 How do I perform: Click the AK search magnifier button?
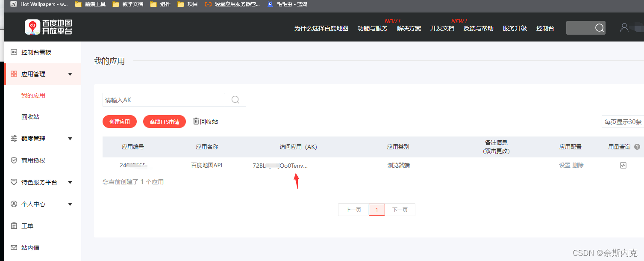[235, 100]
